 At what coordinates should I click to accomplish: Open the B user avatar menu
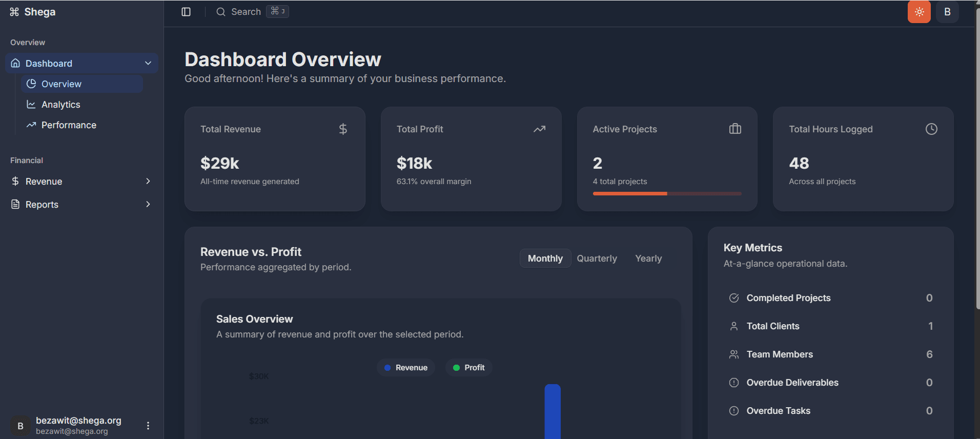pos(947,12)
